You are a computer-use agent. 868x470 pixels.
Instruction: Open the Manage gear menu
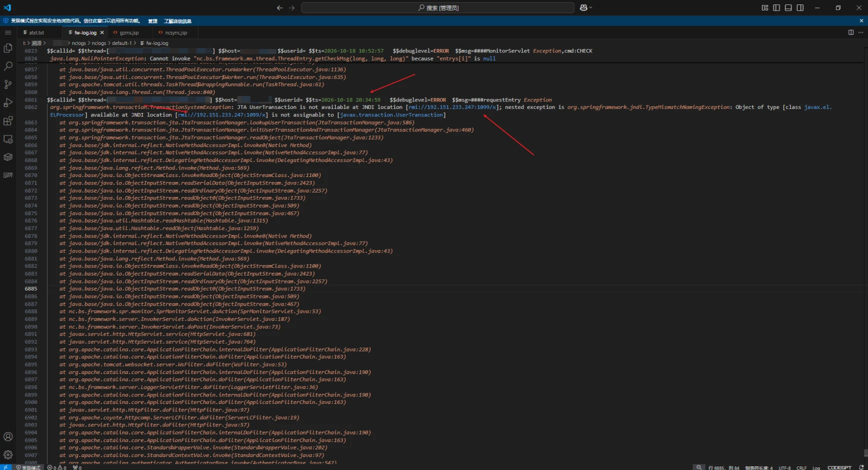point(8,454)
